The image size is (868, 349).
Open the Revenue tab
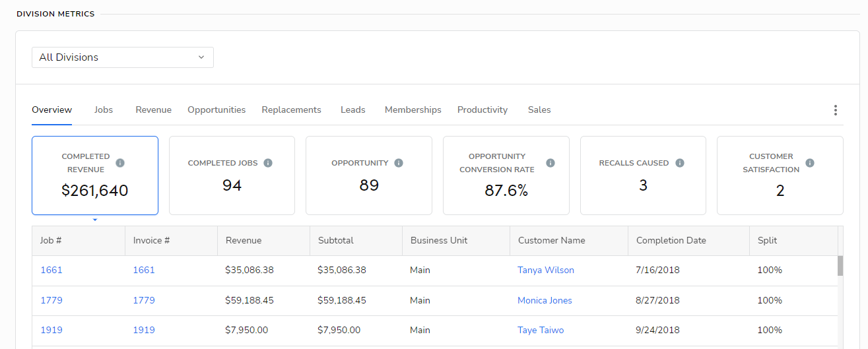pyautogui.click(x=153, y=110)
